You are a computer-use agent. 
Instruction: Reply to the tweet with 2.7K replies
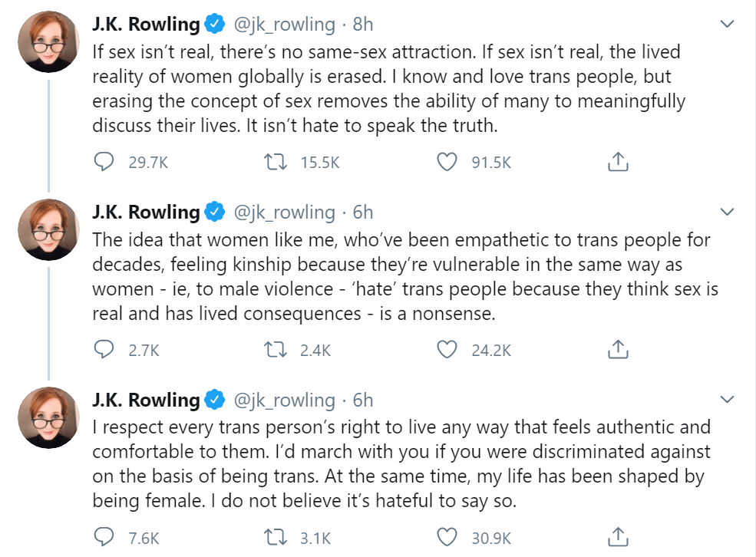pyautogui.click(x=104, y=350)
